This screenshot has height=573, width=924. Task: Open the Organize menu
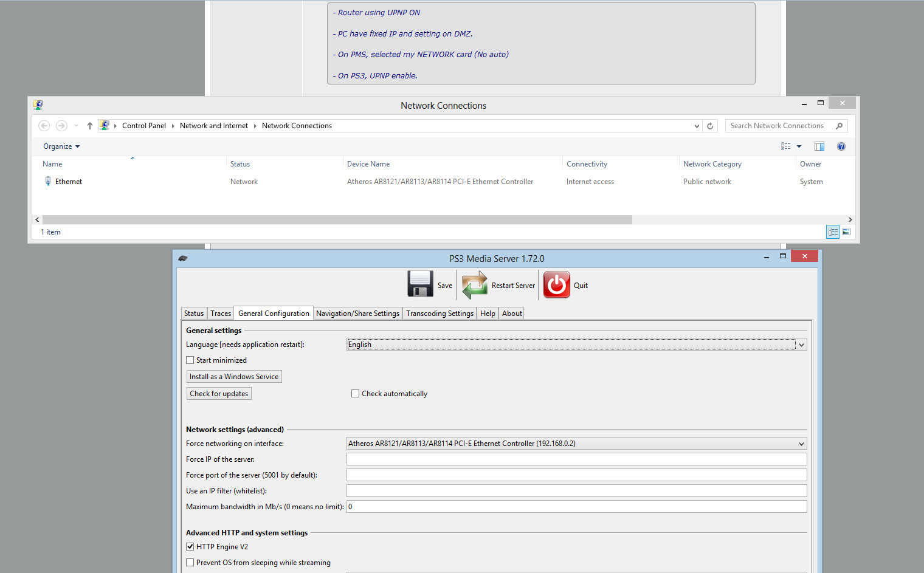pos(61,146)
